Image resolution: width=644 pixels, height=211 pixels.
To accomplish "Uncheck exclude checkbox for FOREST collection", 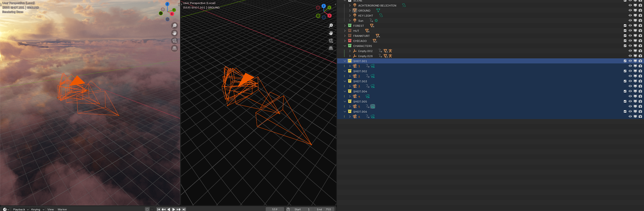I will tap(625, 26).
